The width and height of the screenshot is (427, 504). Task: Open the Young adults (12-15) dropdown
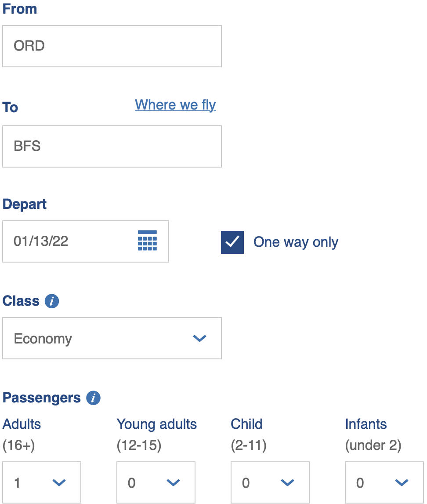coord(156,482)
